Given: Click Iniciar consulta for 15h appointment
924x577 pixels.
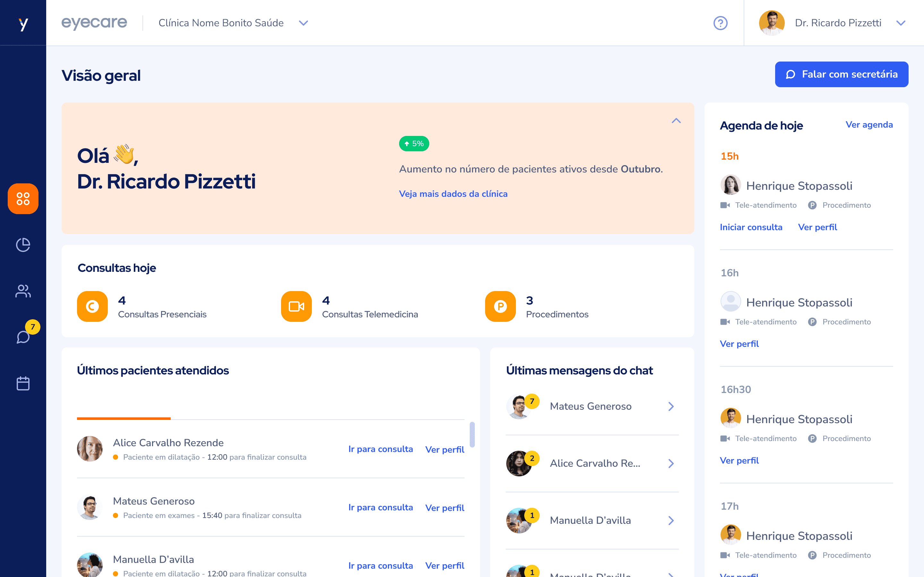Looking at the screenshot, I should click(x=751, y=227).
